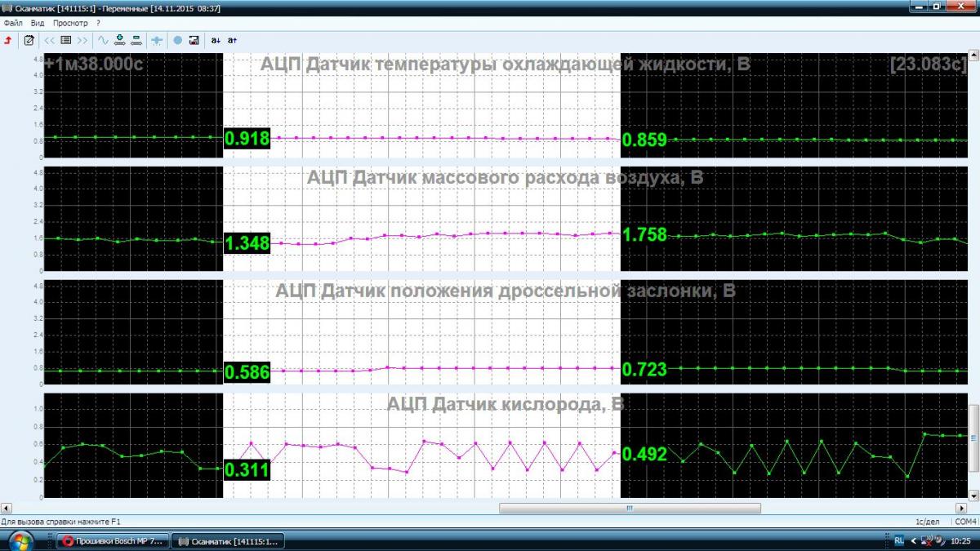Click the air flow value 1.348
The height and width of the screenshot is (551, 980).
coord(247,243)
